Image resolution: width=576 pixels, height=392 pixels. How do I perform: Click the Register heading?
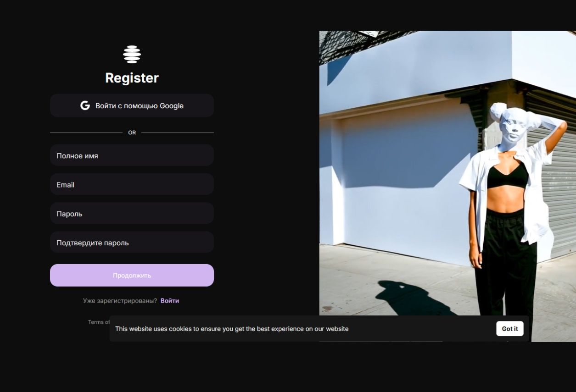tap(132, 78)
